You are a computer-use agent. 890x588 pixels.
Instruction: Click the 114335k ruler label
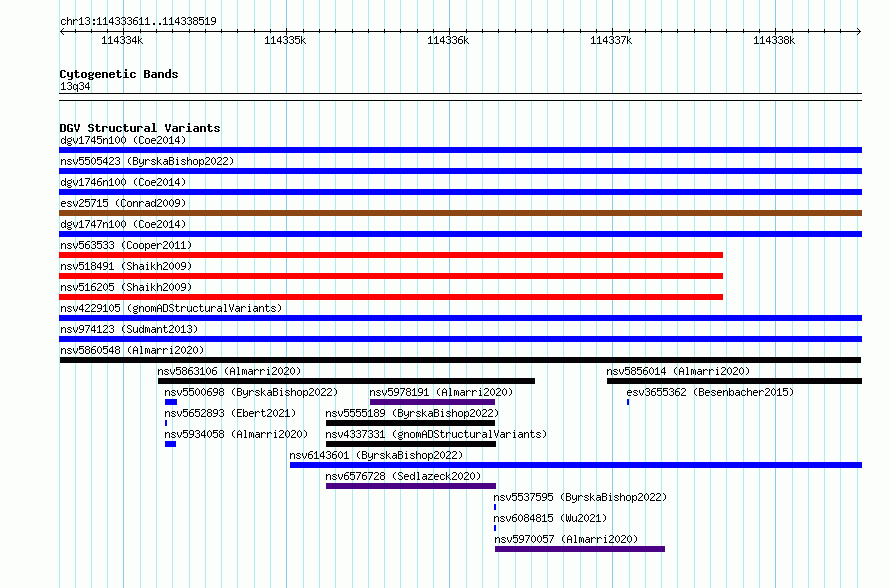point(285,40)
